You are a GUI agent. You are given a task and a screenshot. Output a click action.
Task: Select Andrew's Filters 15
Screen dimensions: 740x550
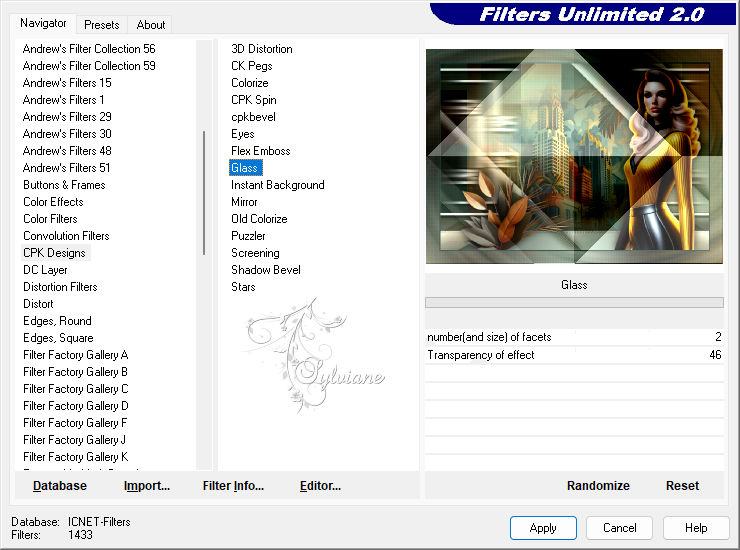(x=67, y=83)
